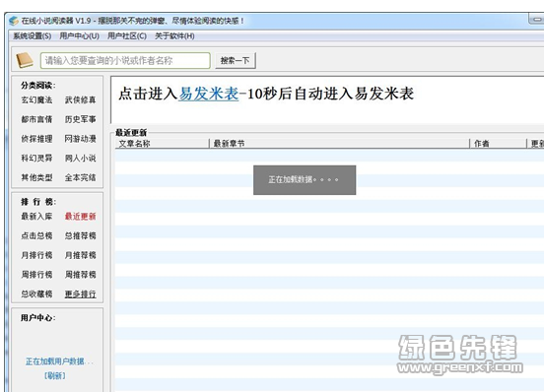Sort by the 作者 column header
544x392 pixels.
pyautogui.click(x=499, y=144)
